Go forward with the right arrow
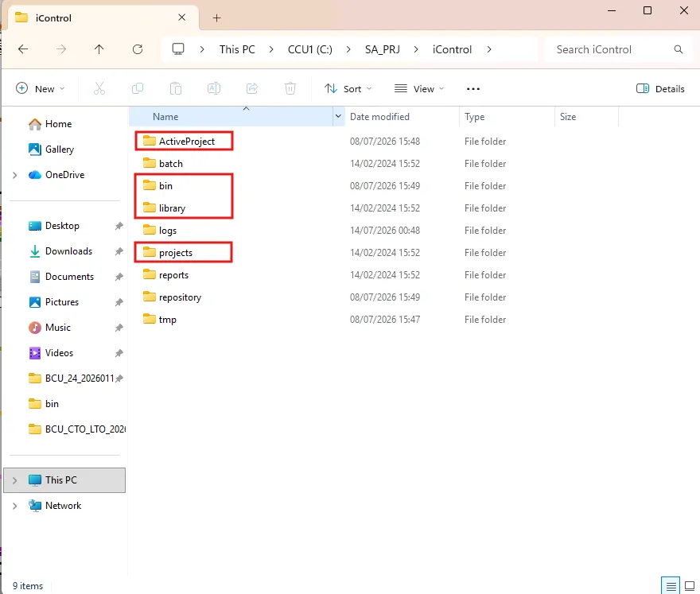Viewport: 700px width, 594px height. click(x=61, y=49)
